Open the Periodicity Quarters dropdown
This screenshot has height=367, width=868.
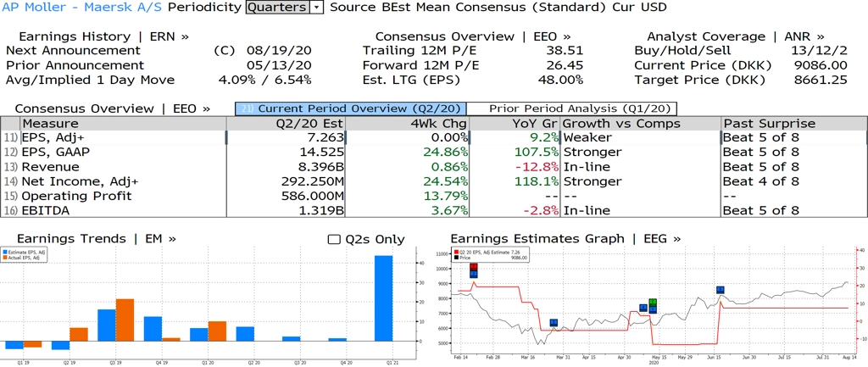(284, 7)
